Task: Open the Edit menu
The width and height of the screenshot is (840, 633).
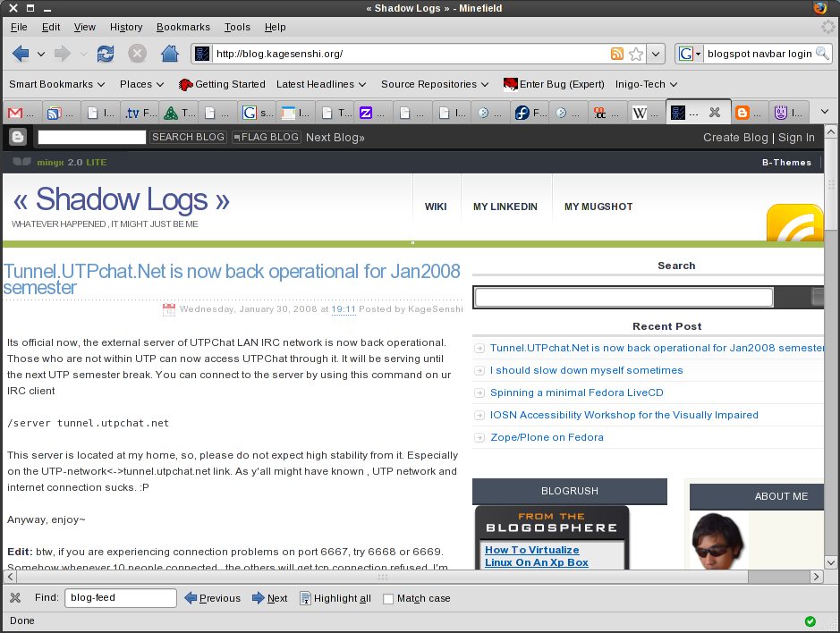Action: click(51, 27)
